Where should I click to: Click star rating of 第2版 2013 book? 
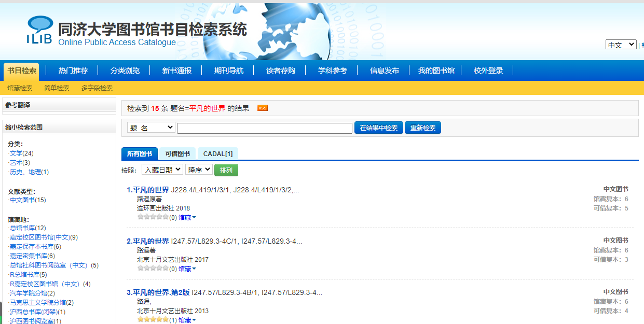[x=153, y=320]
